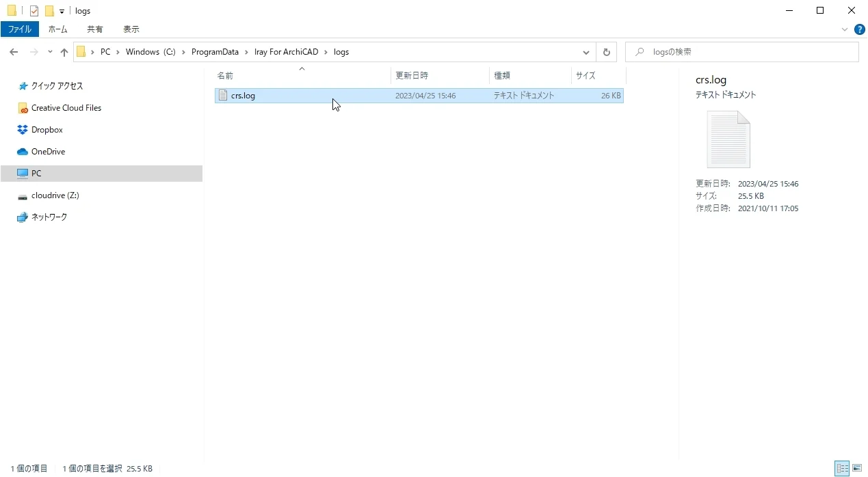Click the 26 KB size cell for crs.log
This screenshot has width=868, height=477.
(611, 96)
